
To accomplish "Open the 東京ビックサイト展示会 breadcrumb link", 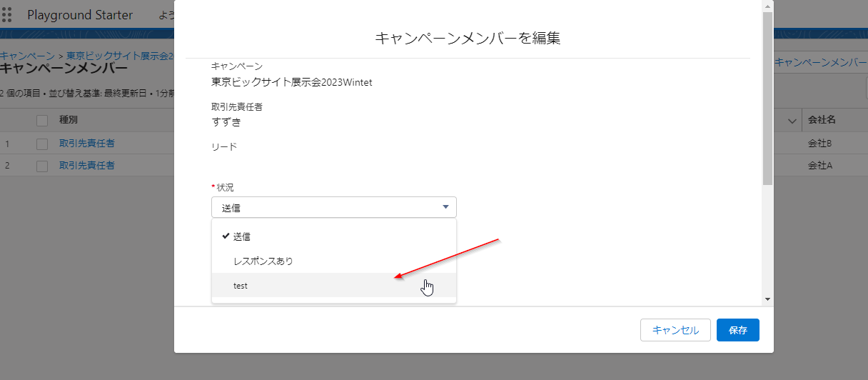I will [x=120, y=55].
